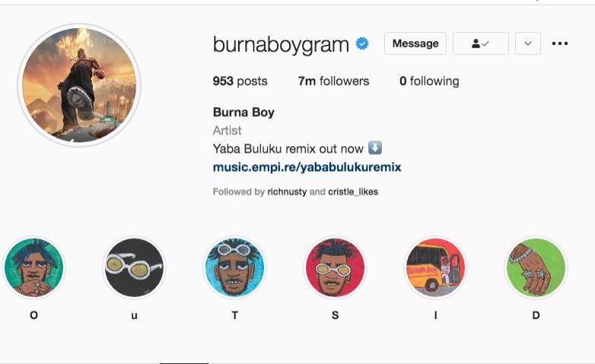
Task: Visit cristle_likes profile link
Action: (353, 191)
